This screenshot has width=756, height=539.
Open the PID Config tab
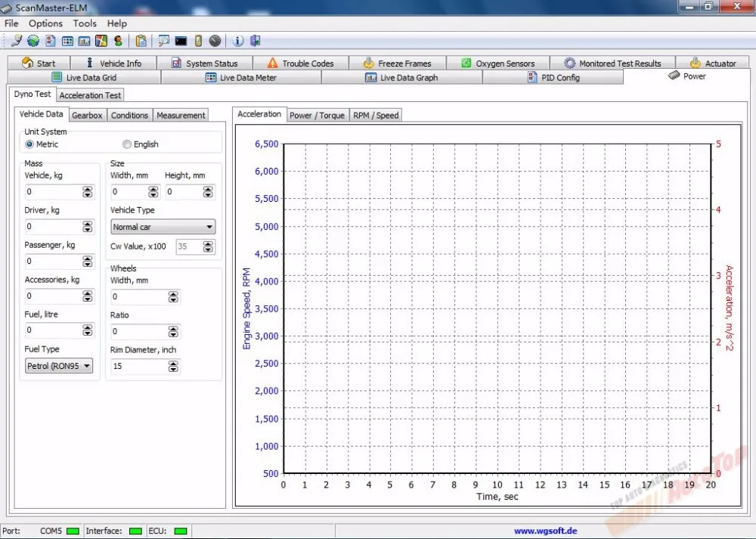[553, 77]
